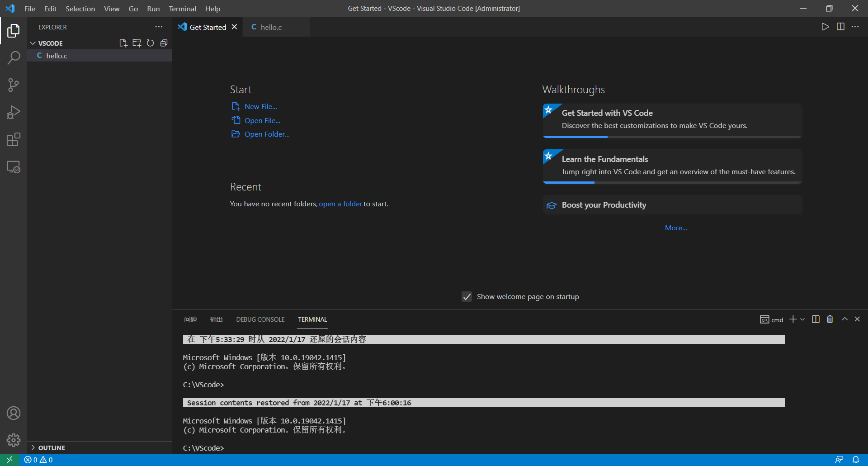Screen dimensions: 868x466
Task: Switch to the DEBUG CONSOLE tab
Action: (x=260, y=319)
